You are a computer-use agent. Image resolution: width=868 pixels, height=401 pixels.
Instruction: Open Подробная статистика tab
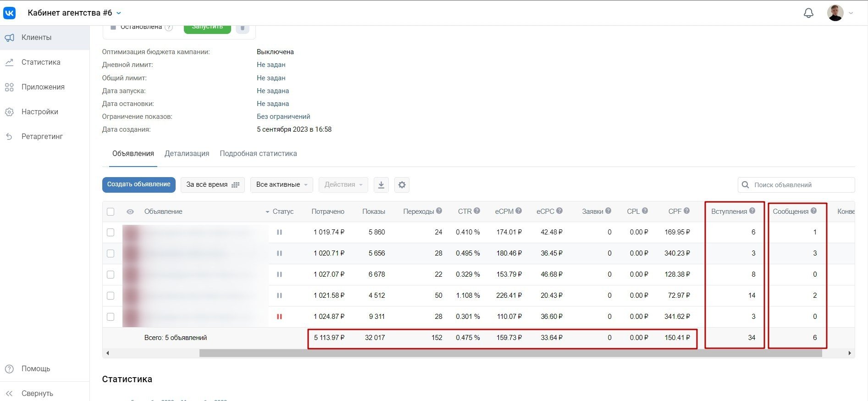258,154
